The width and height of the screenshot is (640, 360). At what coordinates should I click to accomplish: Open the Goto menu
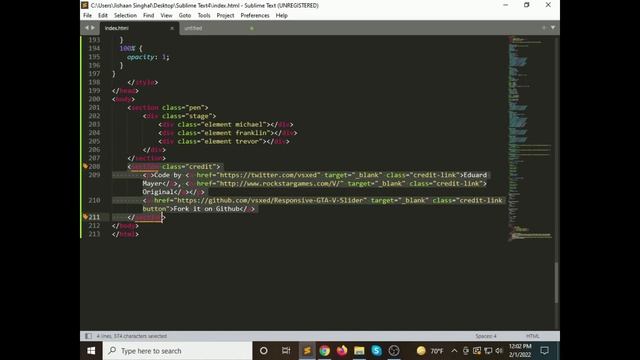184,16
